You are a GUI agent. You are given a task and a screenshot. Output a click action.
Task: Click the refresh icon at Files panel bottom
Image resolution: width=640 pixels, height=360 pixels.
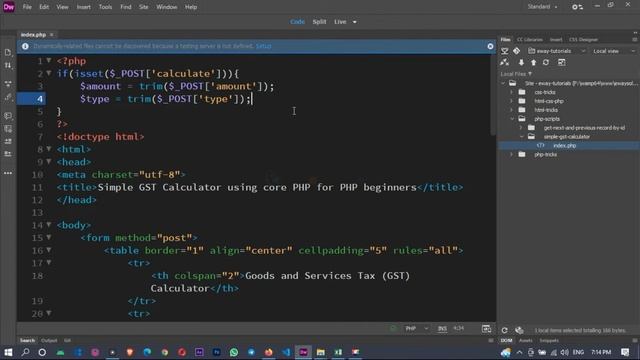504,330
